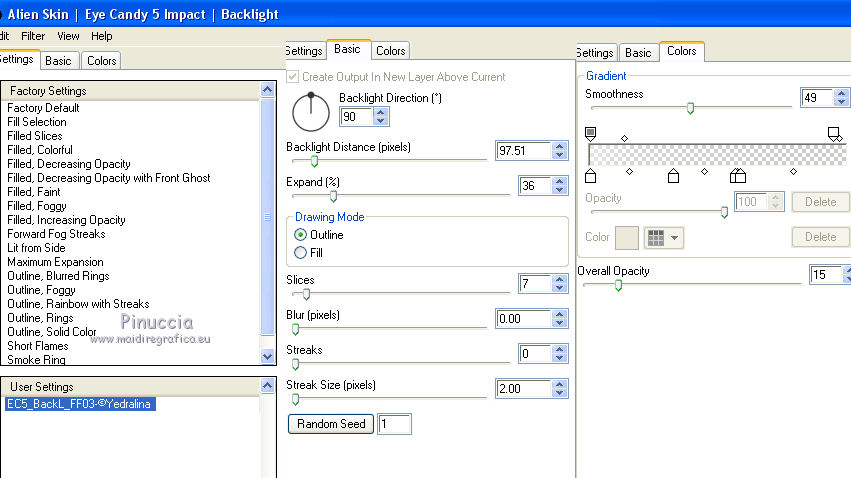The image size is (851, 478).
Task: Open the Help menu
Action: coord(101,36)
